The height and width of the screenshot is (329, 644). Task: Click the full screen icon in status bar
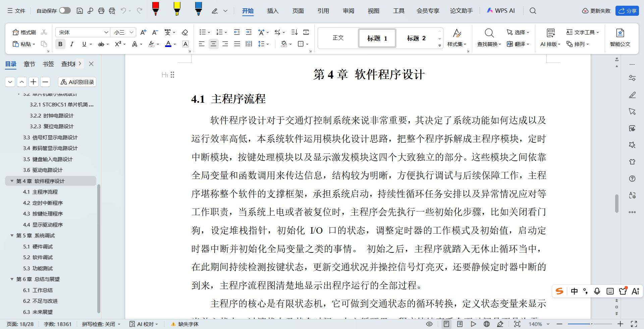(634, 324)
